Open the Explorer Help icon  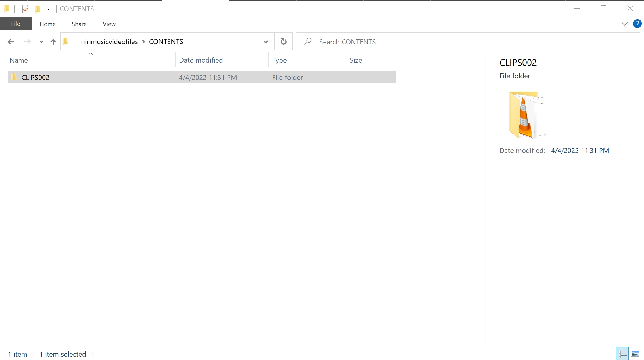tap(637, 24)
